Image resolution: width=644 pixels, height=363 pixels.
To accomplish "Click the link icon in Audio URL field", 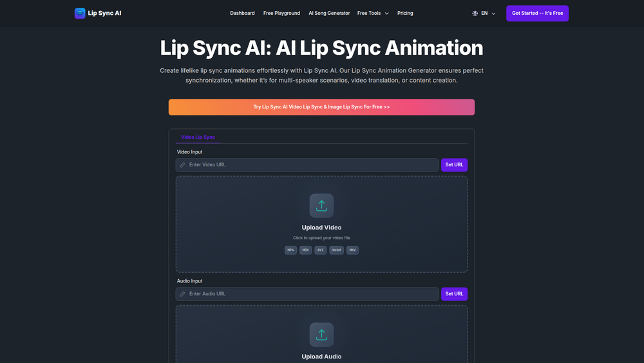I will point(182,294).
